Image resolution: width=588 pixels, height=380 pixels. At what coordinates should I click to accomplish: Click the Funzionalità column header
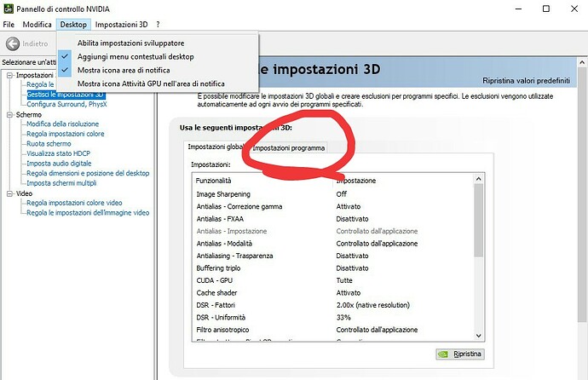(x=262, y=181)
